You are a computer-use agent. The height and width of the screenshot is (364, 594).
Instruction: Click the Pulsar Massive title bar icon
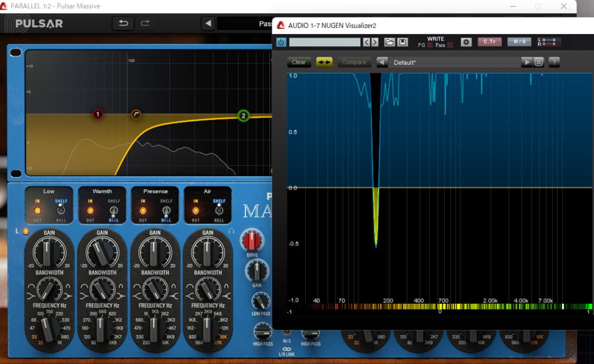coord(4,6)
